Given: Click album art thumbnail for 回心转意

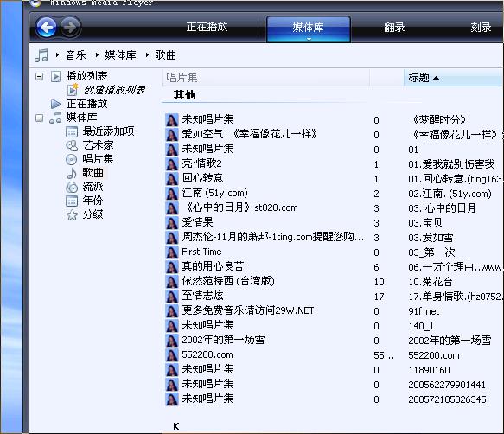Looking at the screenshot, I should point(172,179).
